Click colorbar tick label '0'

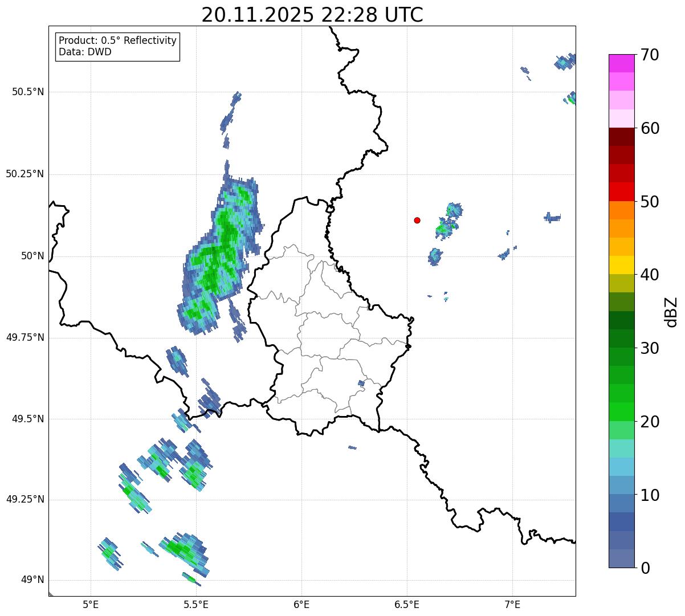[645, 568]
